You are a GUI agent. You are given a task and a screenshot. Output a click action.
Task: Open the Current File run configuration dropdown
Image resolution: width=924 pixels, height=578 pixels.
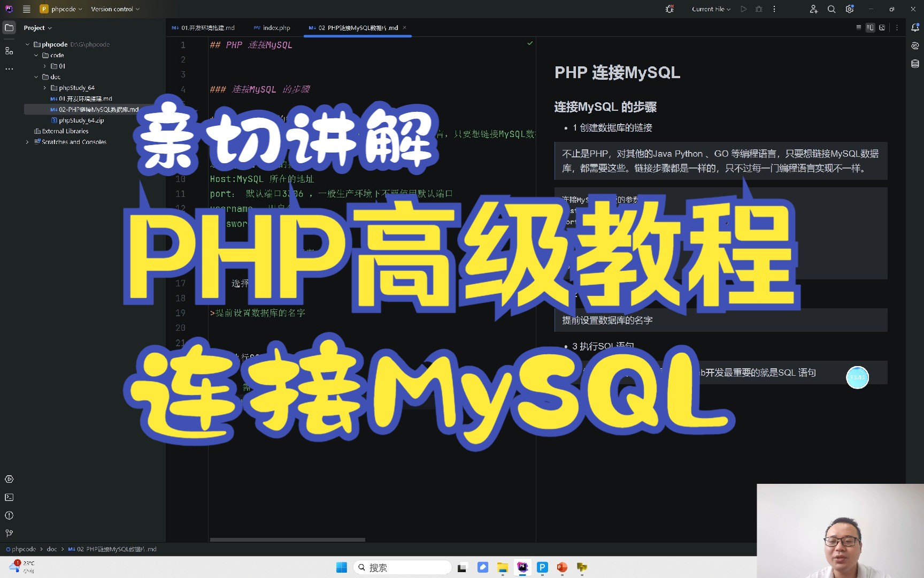pyautogui.click(x=711, y=9)
